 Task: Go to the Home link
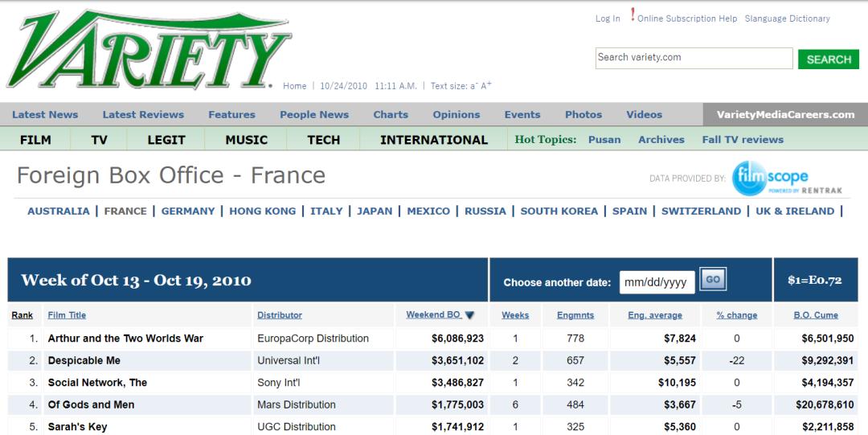(x=294, y=86)
